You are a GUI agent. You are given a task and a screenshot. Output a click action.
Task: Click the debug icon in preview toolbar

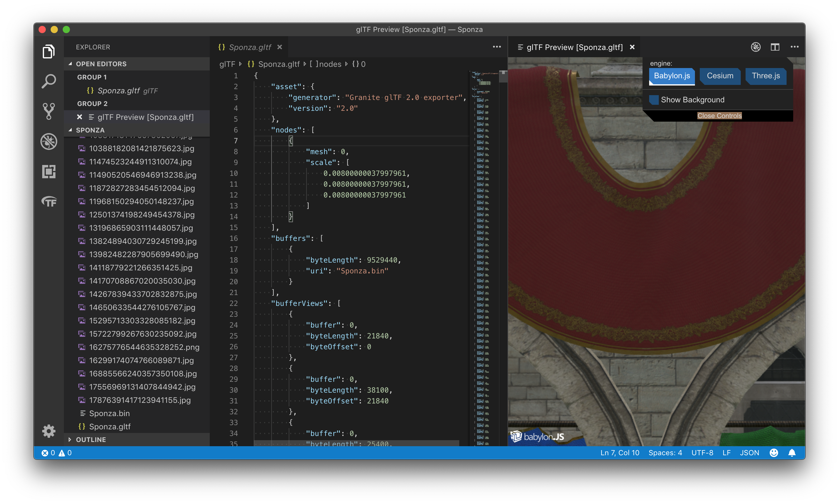pyautogui.click(x=756, y=47)
